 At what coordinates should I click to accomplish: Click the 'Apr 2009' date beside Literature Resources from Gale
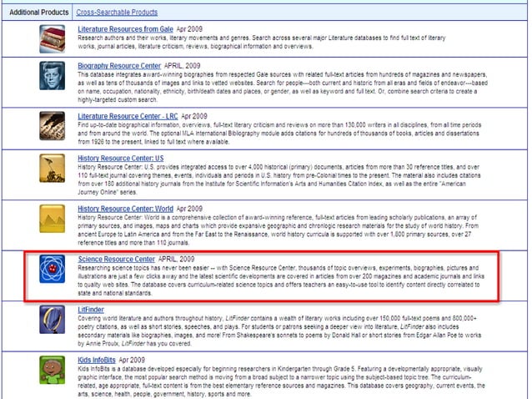[189, 29]
